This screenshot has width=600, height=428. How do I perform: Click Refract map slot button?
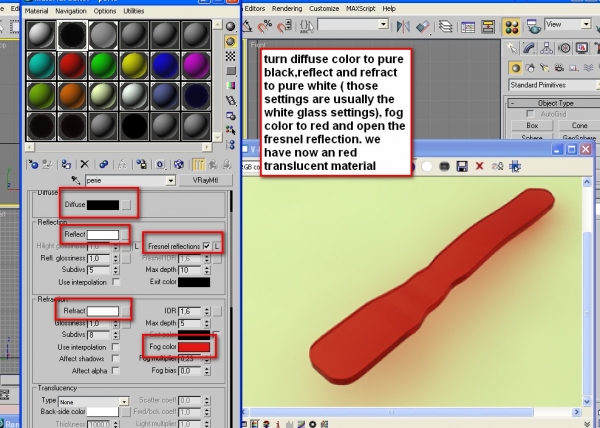click(126, 311)
